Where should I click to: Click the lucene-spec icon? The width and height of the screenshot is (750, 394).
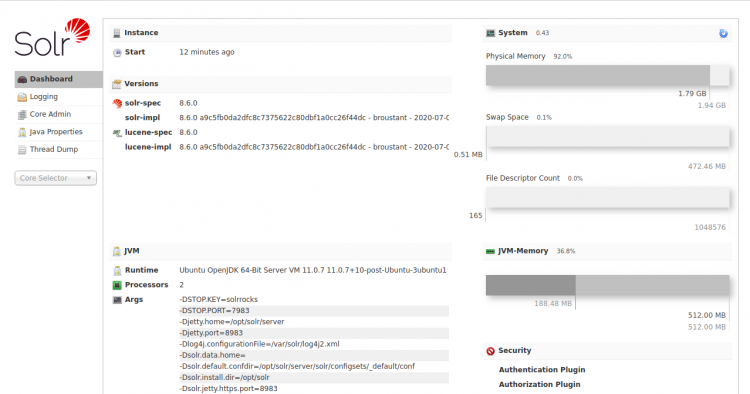click(117, 133)
